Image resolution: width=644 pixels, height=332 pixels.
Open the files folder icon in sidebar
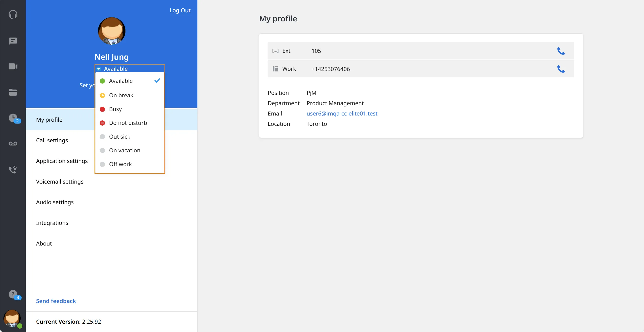click(x=13, y=92)
